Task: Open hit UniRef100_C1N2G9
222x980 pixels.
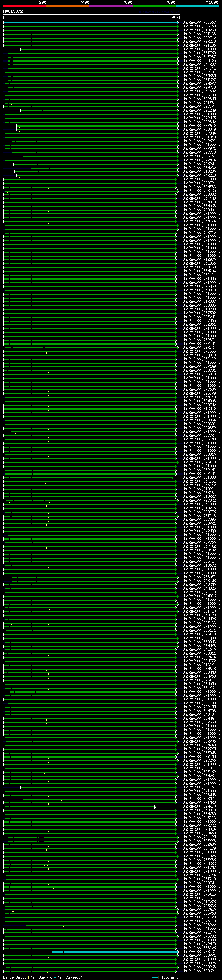Action: [199, 30]
